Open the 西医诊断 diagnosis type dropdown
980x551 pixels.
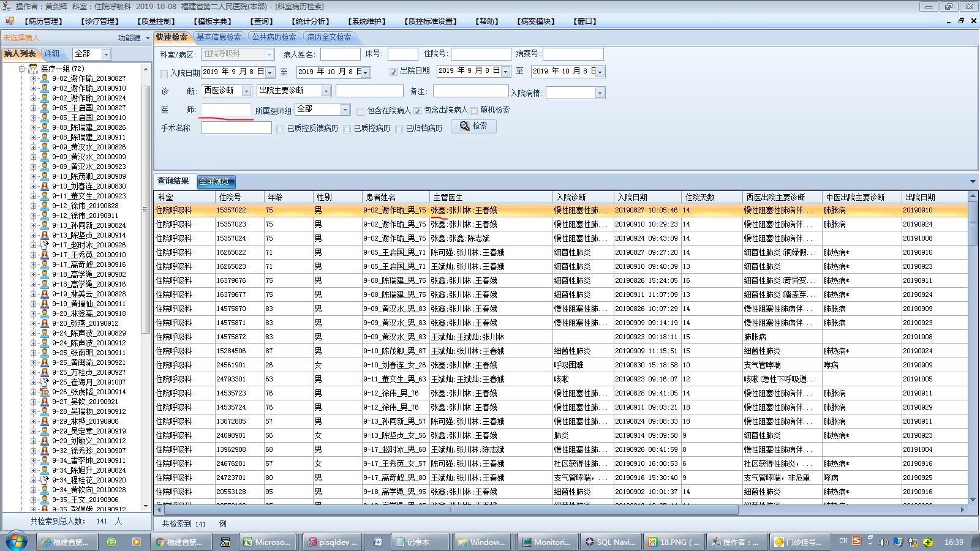coord(246,91)
